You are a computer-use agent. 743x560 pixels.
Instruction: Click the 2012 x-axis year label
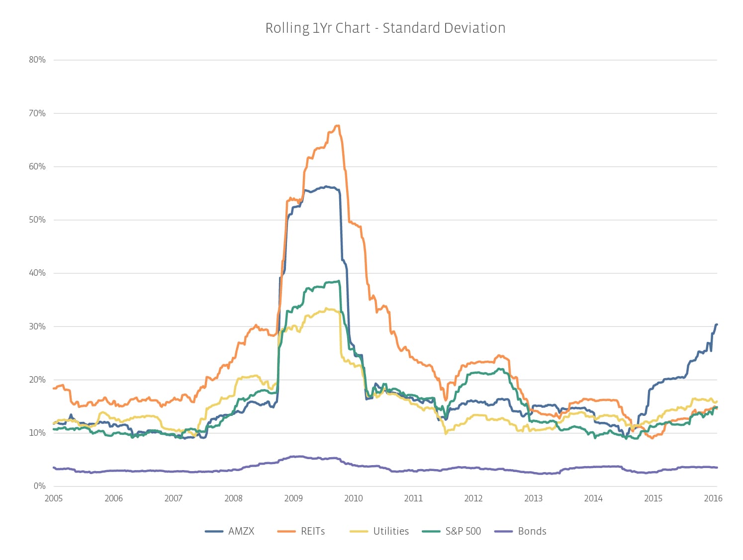pyautogui.click(x=473, y=498)
